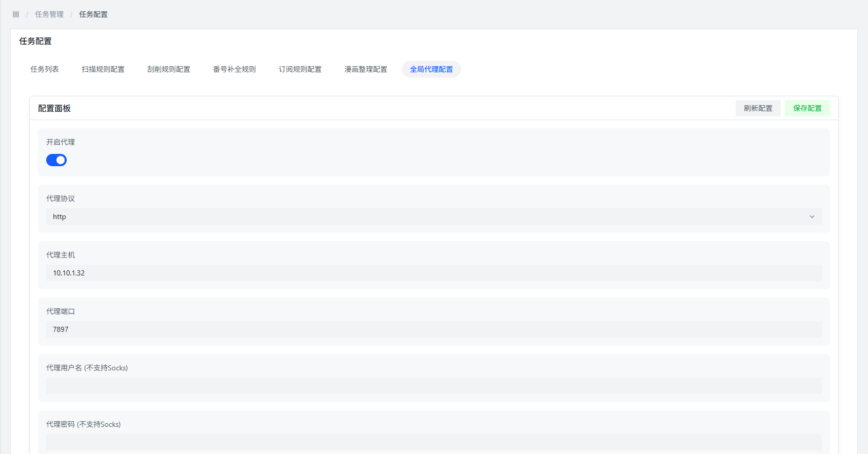
Task: Disable the 开启代理 switch
Action: [x=56, y=160]
